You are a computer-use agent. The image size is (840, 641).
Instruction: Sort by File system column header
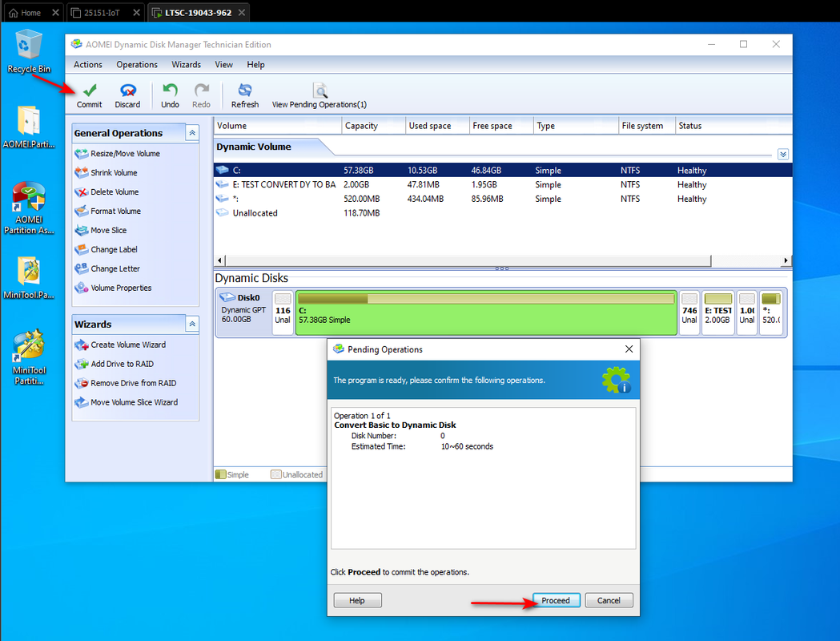coord(646,126)
